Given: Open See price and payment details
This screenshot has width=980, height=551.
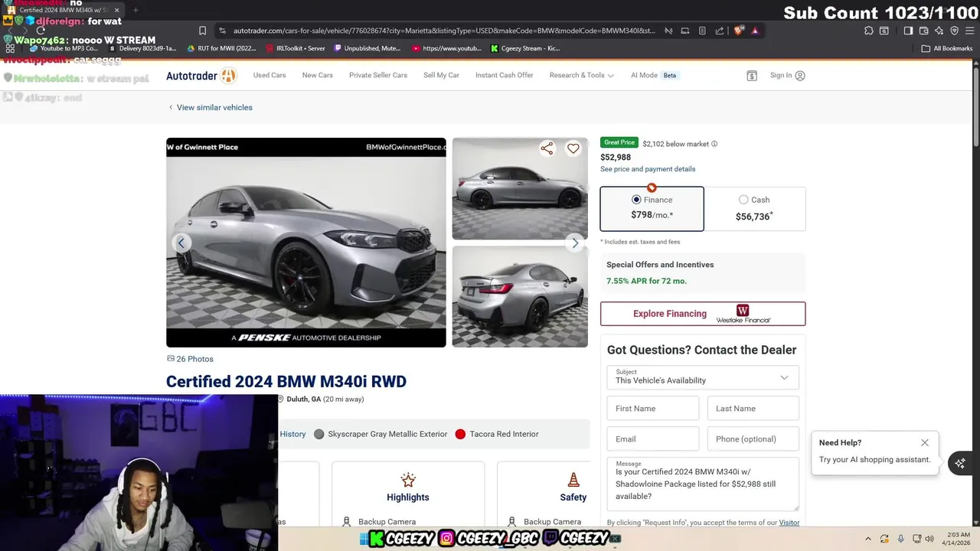Looking at the screenshot, I should [x=648, y=169].
